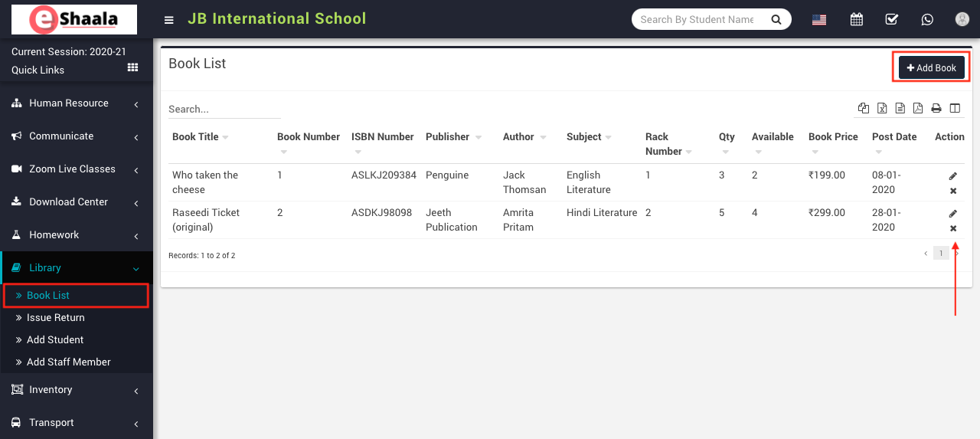This screenshot has height=439, width=980.
Task: Open language flag selector
Action: coord(819,20)
